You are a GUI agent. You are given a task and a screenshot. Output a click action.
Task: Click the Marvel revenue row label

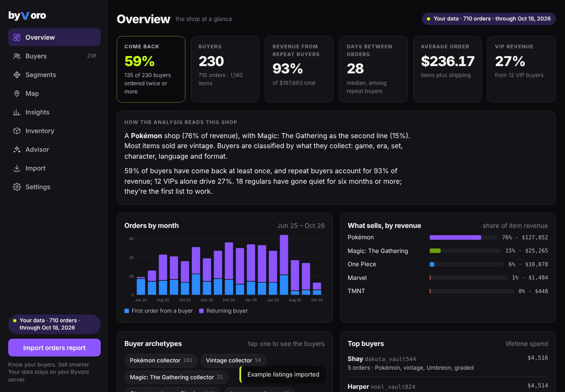click(357, 278)
